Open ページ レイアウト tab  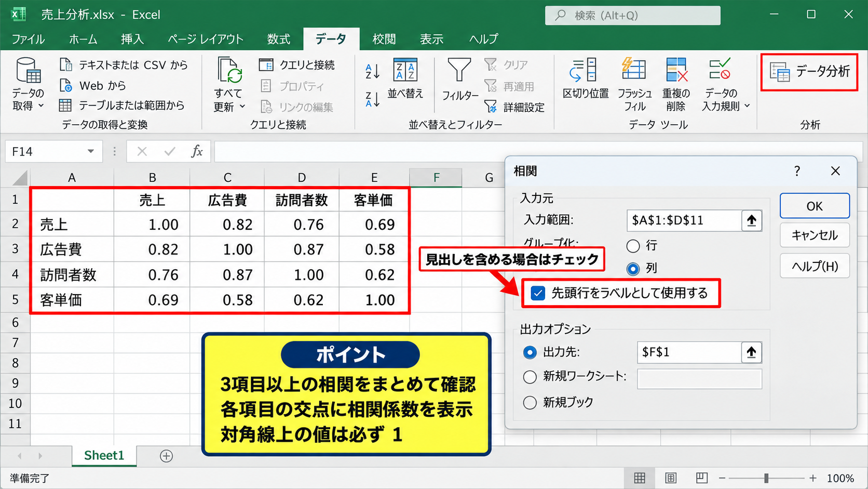click(x=206, y=39)
